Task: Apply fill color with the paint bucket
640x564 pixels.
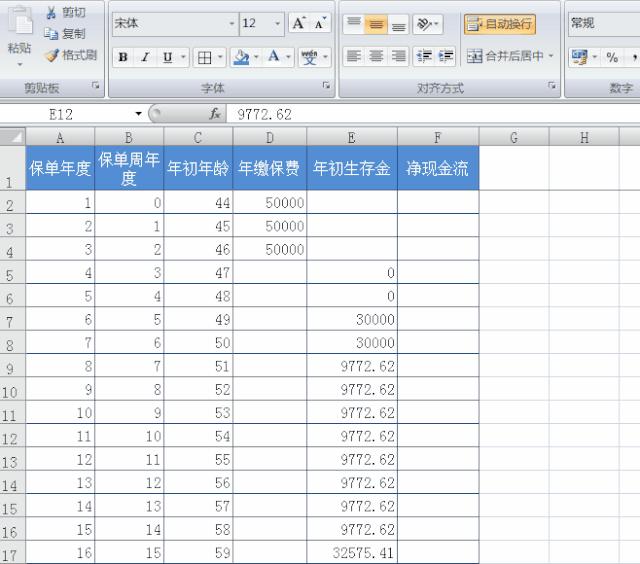Action: click(x=241, y=58)
